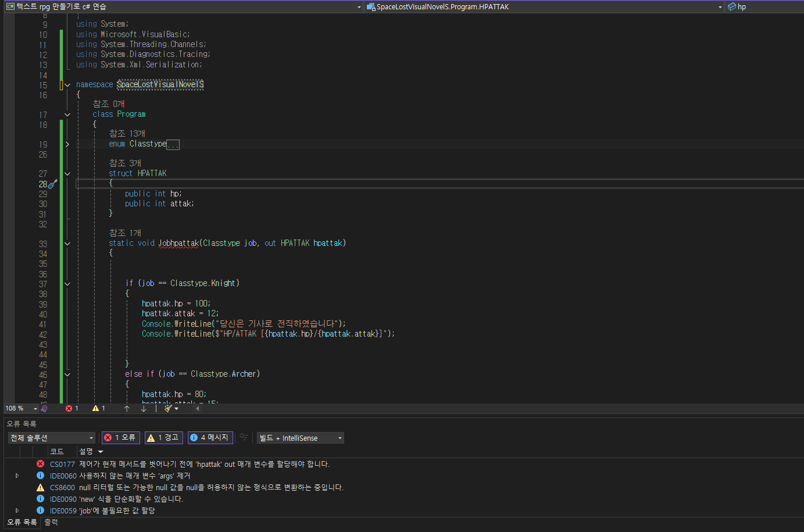Click the screwdriver quick actions icon on line 28
Viewport: 804px width, 532px height.
click(x=53, y=184)
